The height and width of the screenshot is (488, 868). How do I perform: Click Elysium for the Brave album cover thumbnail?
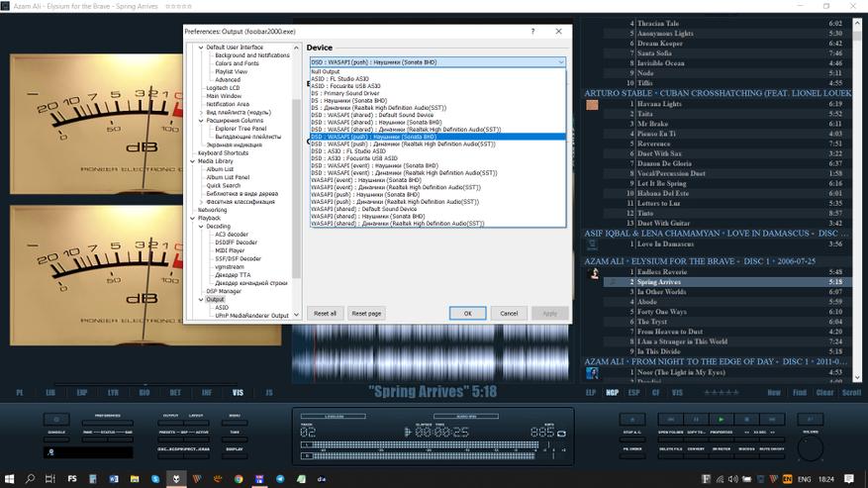[594, 272]
